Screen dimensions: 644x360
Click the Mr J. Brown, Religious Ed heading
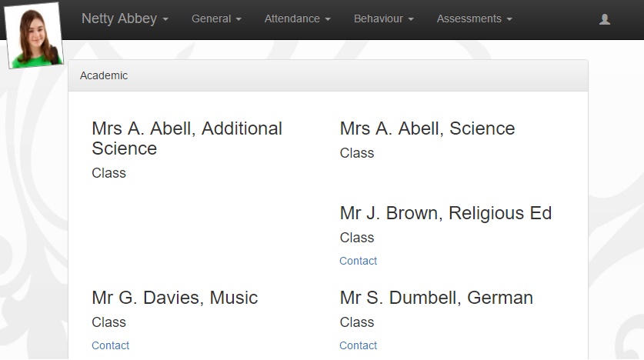click(445, 213)
